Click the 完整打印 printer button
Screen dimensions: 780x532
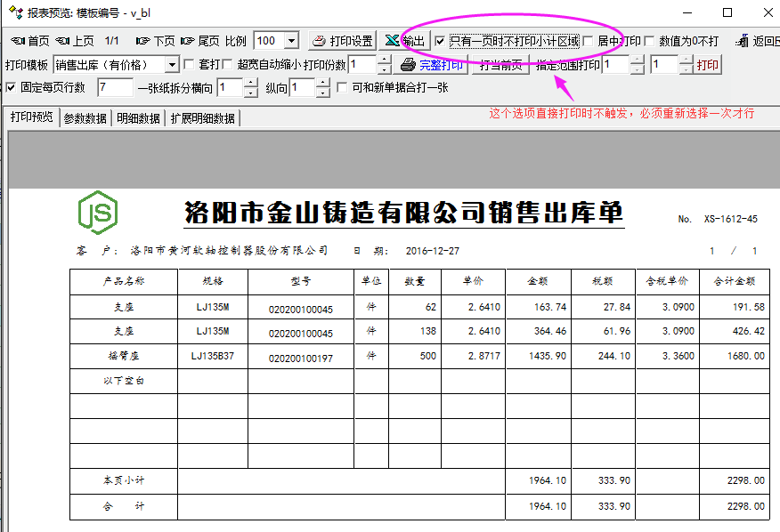point(432,65)
